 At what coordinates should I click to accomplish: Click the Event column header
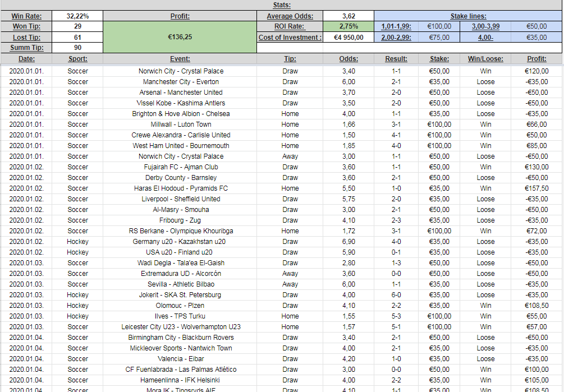pyautogui.click(x=180, y=59)
